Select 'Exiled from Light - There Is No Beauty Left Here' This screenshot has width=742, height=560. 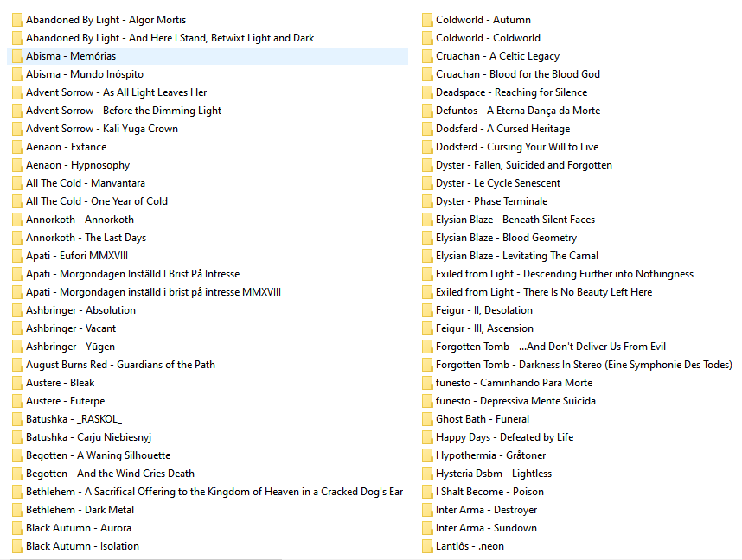544,292
